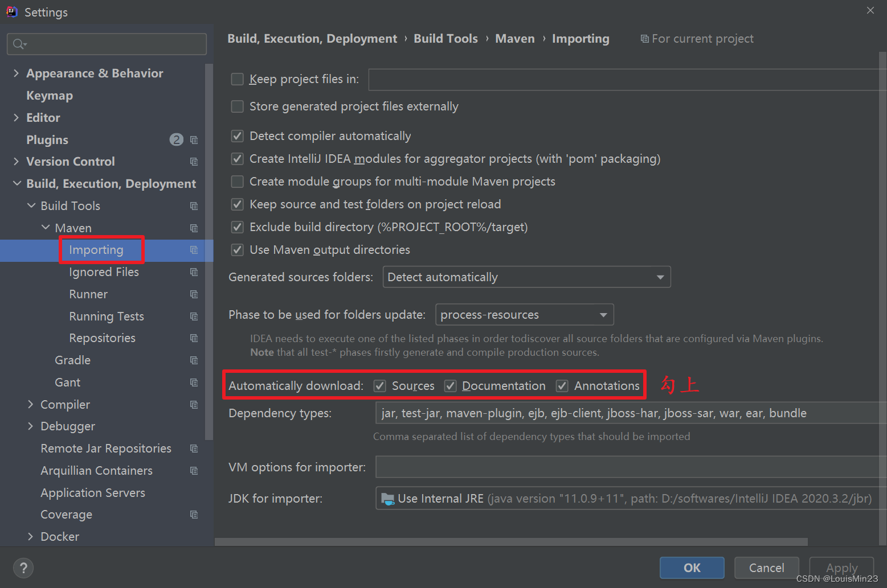Click Maven in the breadcrumb path
Image resolution: width=887 pixels, height=588 pixels.
click(515, 39)
